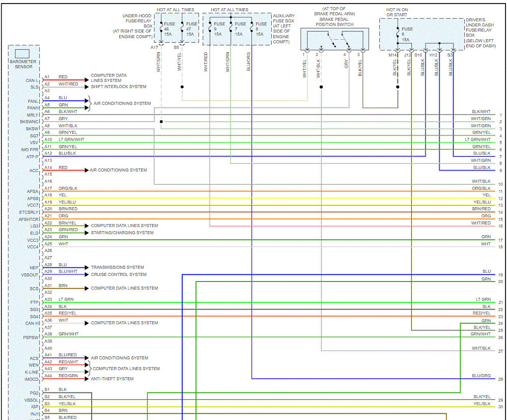Click the arrowhead after the A14 RED wire
The image size is (507, 420).
click(x=87, y=171)
